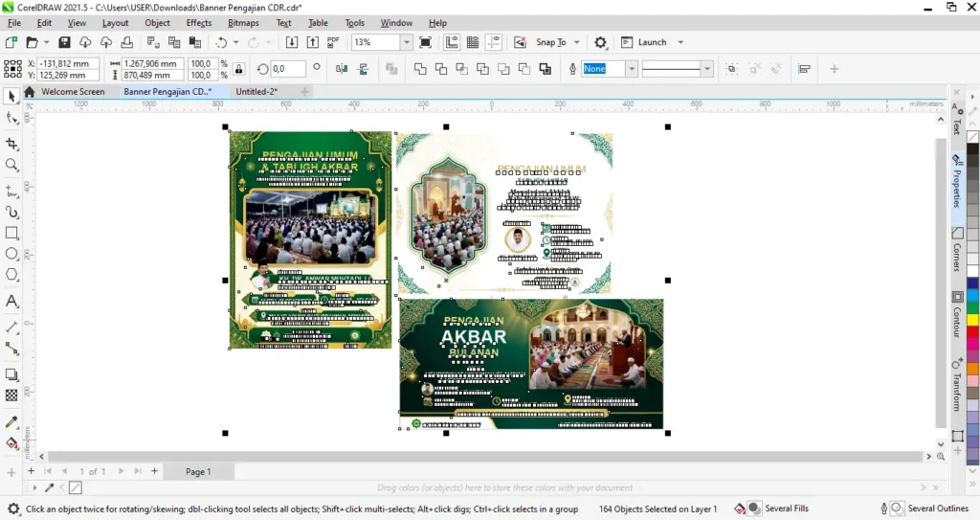Viewport: 980px width, 520px height.
Task: Click the Mirror horizontally icon
Action: (x=342, y=69)
